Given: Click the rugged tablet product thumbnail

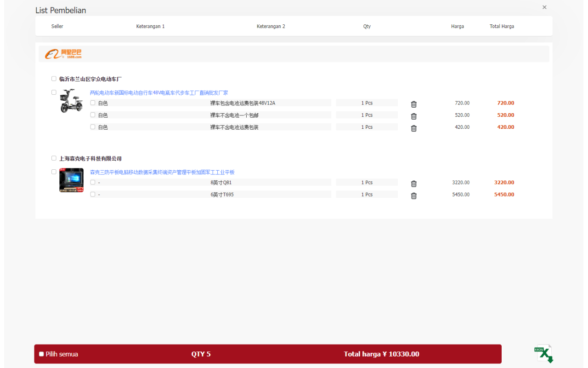Looking at the screenshot, I should point(71,180).
